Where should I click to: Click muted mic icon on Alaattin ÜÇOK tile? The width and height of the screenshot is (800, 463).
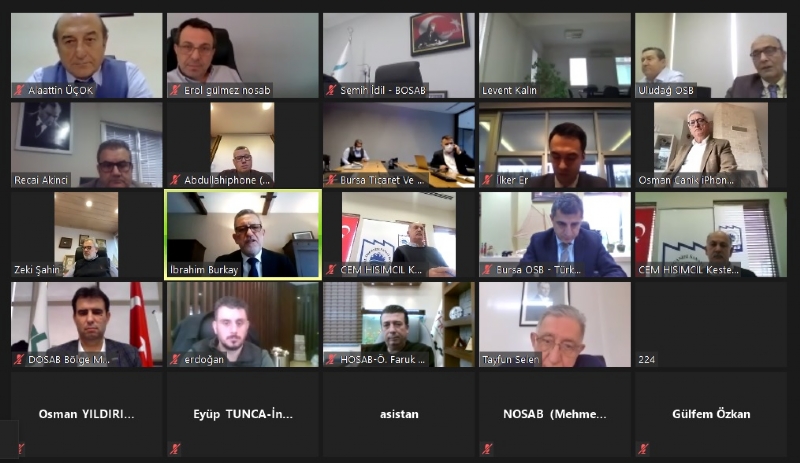[19, 90]
